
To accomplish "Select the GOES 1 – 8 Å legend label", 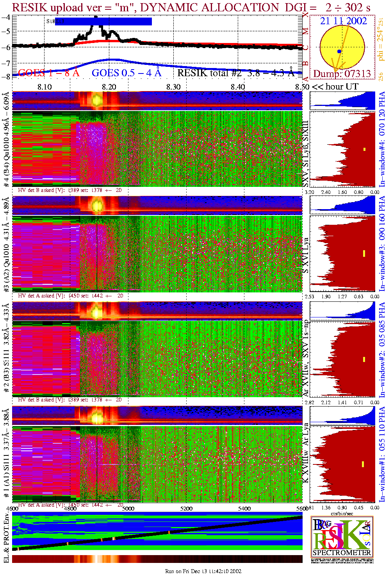I will pyautogui.click(x=48, y=73).
